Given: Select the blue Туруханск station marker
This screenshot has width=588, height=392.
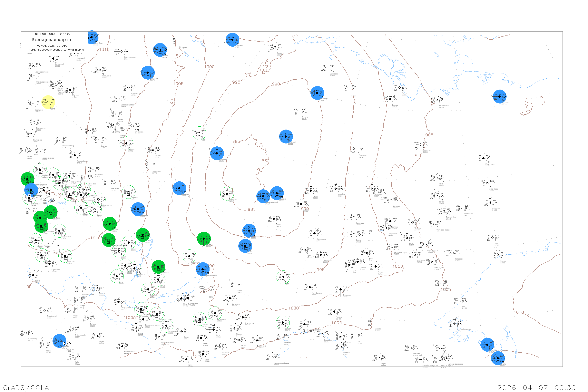Looking at the screenshot, I should [x=148, y=73].
